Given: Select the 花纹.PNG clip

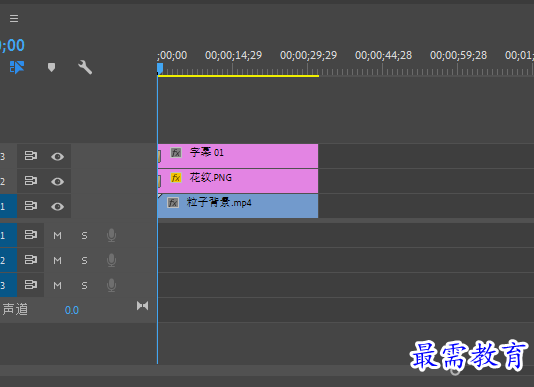Looking at the screenshot, I should coord(238,181).
